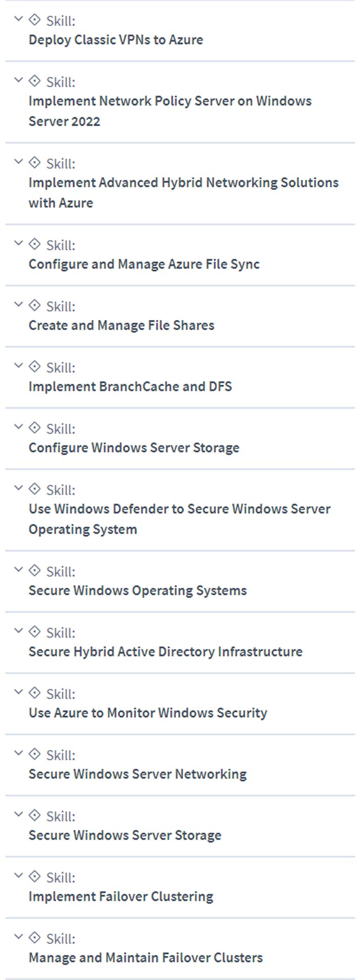Viewport: 363px width, 980px height.
Task: Expand the Use Windows Defender skill chevron
Action: [x=19, y=488]
